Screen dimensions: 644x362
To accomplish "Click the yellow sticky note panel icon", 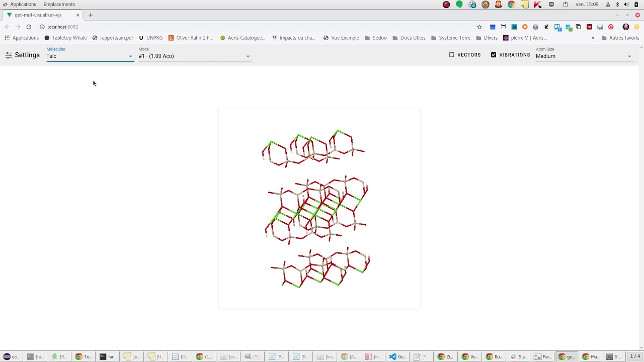I will [x=524, y=5].
